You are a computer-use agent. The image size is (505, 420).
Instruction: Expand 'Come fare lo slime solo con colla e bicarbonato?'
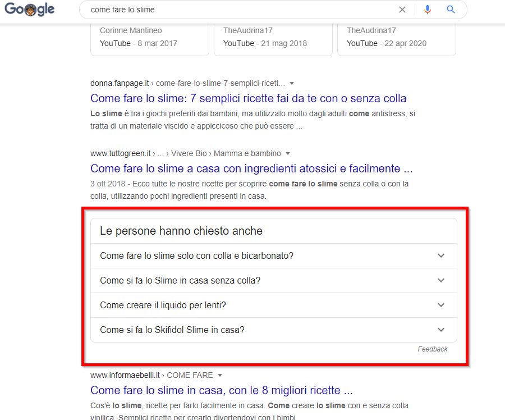274,255
